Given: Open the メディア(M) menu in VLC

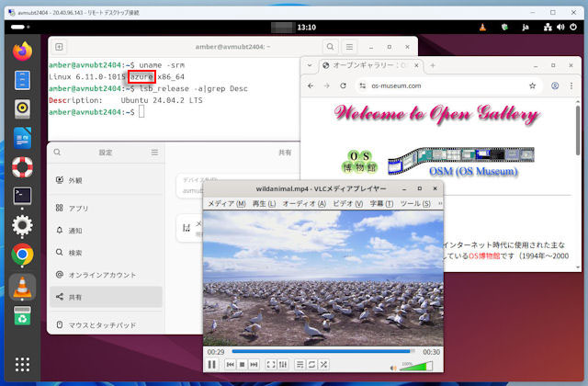Looking at the screenshot, I should pyautogui.click(x=227, y=204).
